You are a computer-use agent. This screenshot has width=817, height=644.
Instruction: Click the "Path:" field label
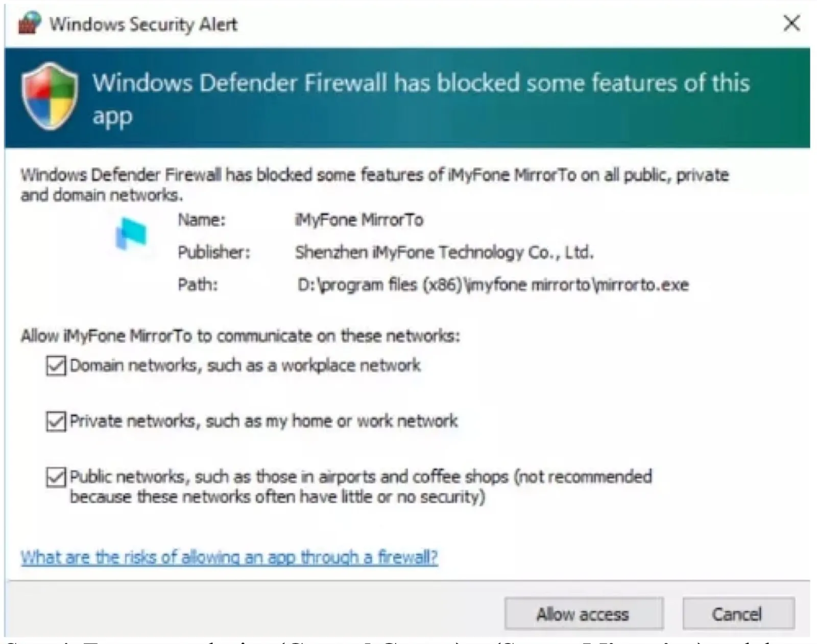tap(198, 284)
